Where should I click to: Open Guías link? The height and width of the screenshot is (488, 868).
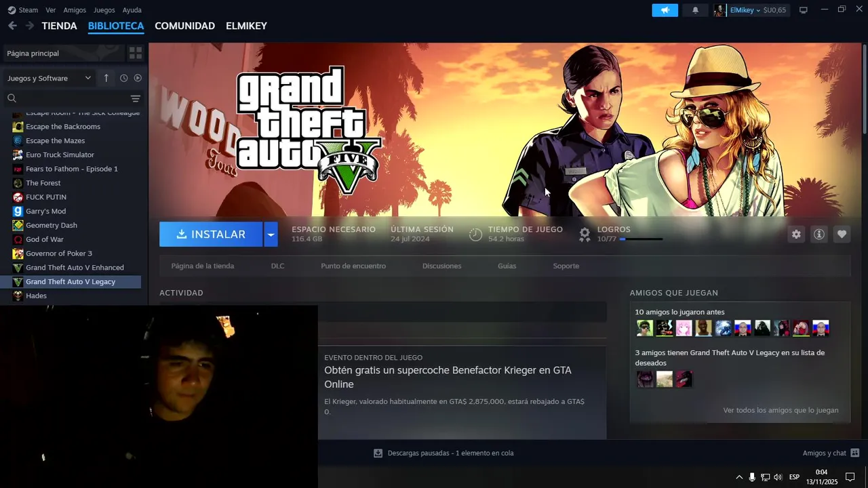click(507, 266)
